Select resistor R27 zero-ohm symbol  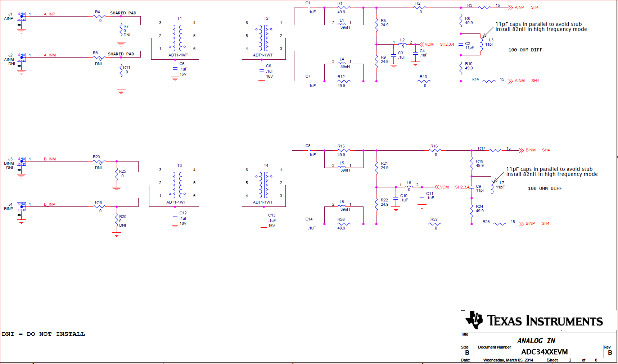(435, 224)
